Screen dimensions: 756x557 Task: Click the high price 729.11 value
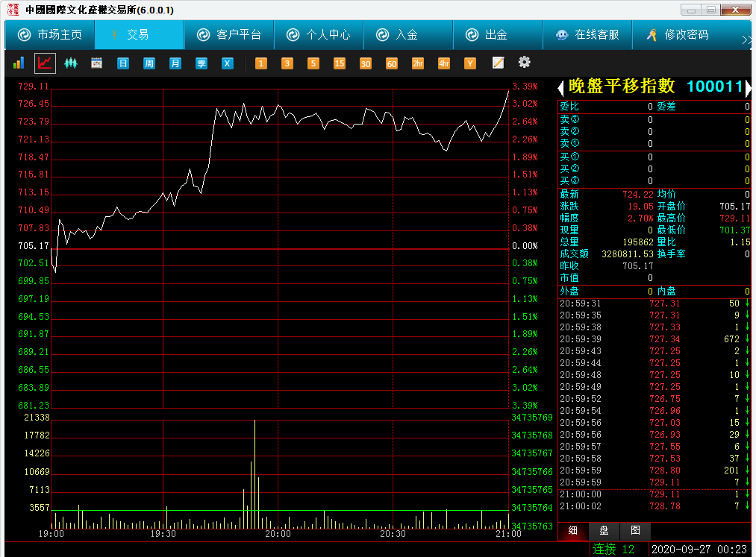(x=735, y=218)
